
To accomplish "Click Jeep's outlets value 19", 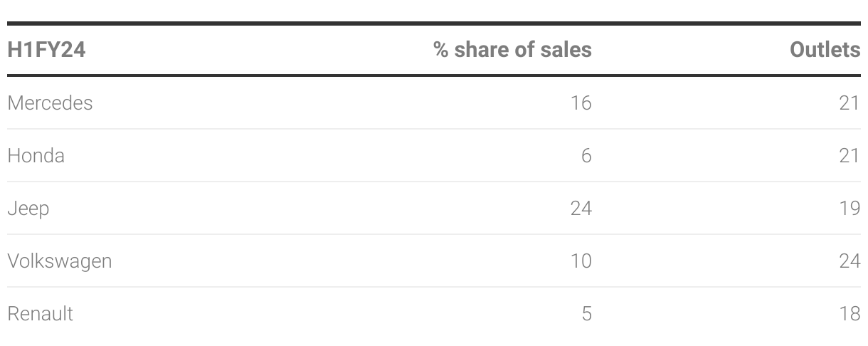I will (850, 209).
